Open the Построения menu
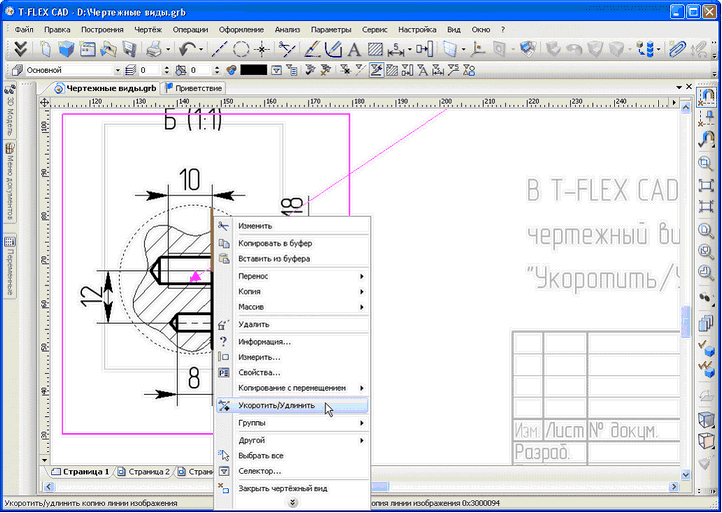This screenshot has width=722, height=513. pos(102,29)
